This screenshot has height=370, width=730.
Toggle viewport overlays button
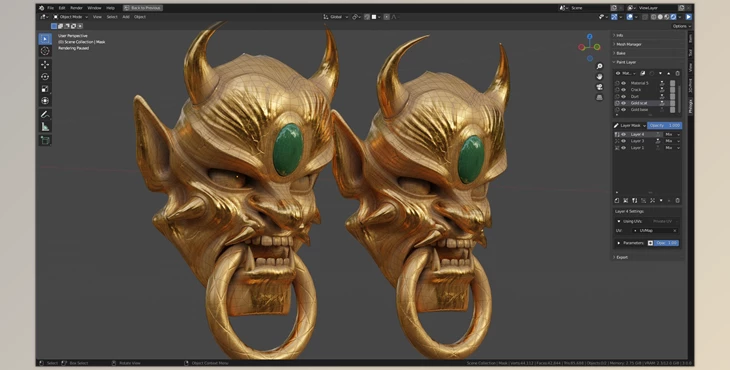(629, 17)
